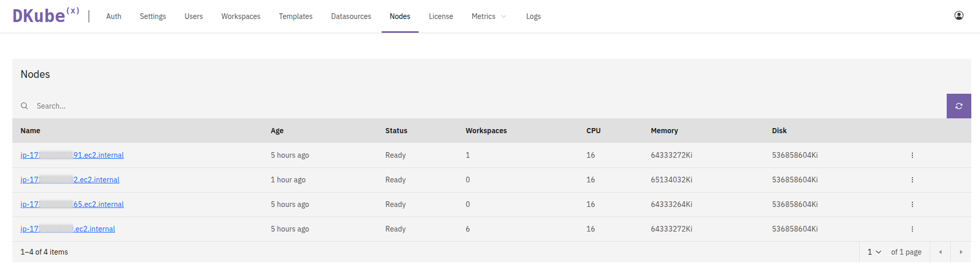Click the search magnifier icon
Viewport: 980px width, 272px height.
[x=24, y=106]
